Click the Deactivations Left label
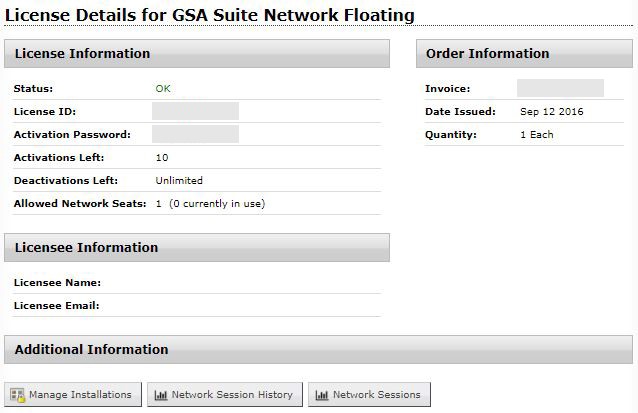This screenshot has width=638, height=413. [x=66, y=180]
